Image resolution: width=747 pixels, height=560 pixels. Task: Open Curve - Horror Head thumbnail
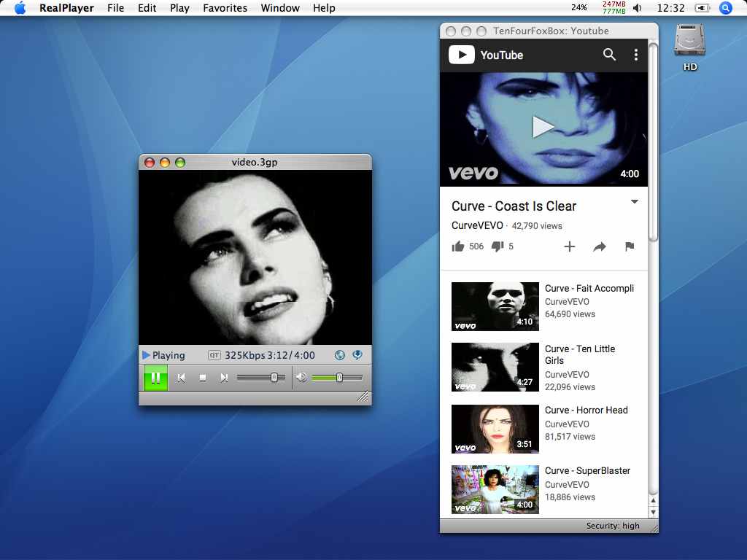pyautogui.click(x=495, y=429)
